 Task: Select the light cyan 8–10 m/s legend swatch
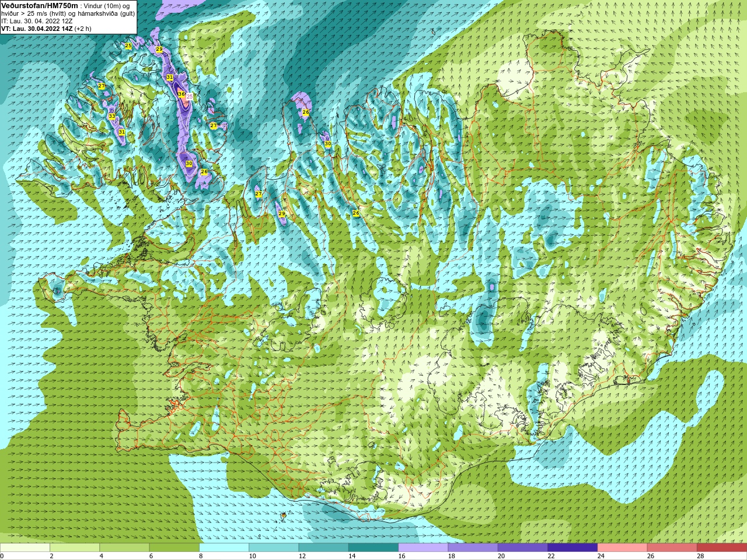[x=224, y=548]
